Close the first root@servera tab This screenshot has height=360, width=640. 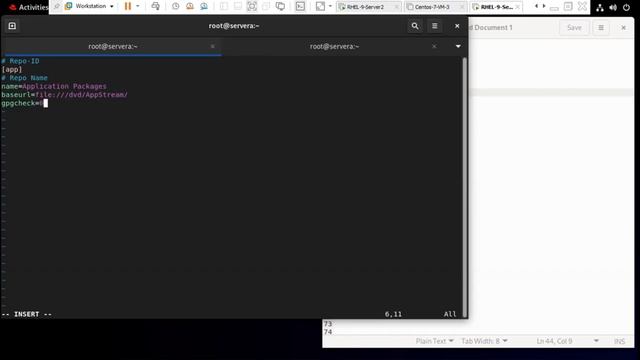tap(212, 47)
